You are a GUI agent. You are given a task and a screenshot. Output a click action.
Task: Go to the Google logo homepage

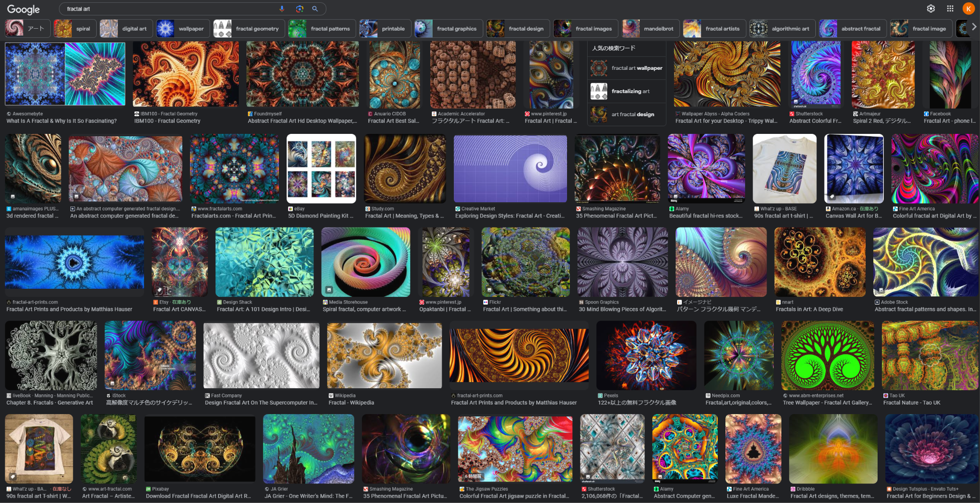click(23, 10)
